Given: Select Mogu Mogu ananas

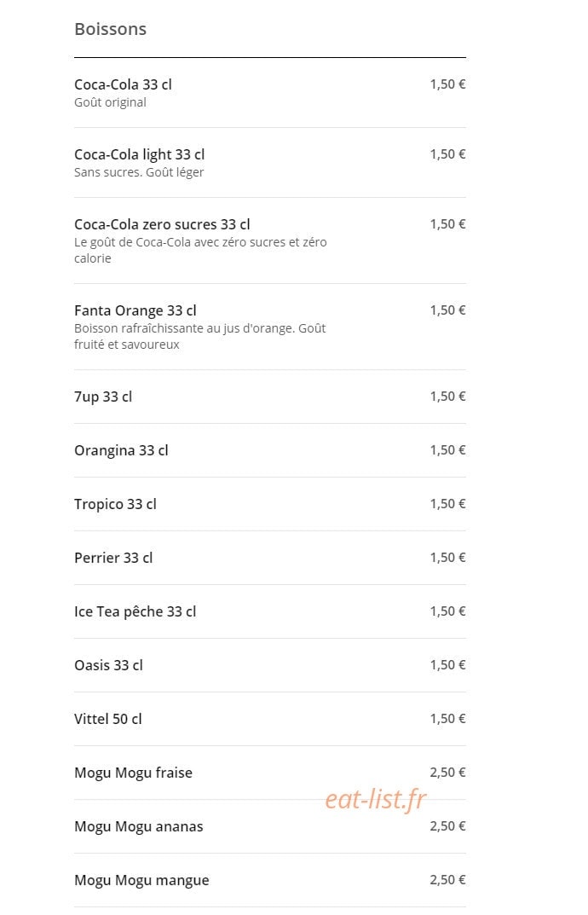Looking at the screenshot, I should coord(269,826).
